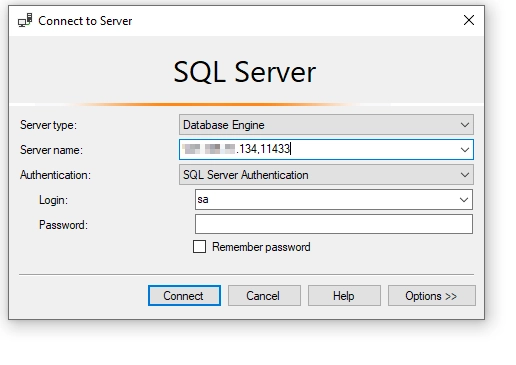Click into the Password field
The height and width of the screenshot is (365, 516).
pyautogui.click(x=334, y=224)
